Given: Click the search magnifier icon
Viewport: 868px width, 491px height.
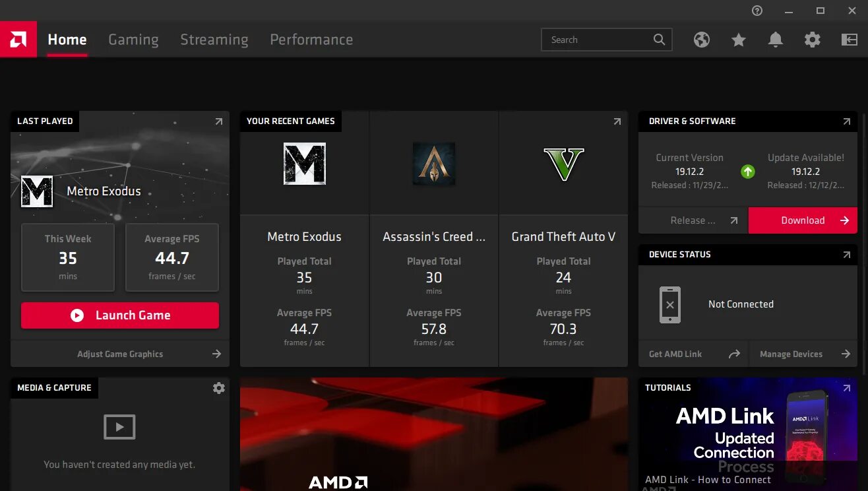Looking at the screenshot, I should [x=659, y=40].
